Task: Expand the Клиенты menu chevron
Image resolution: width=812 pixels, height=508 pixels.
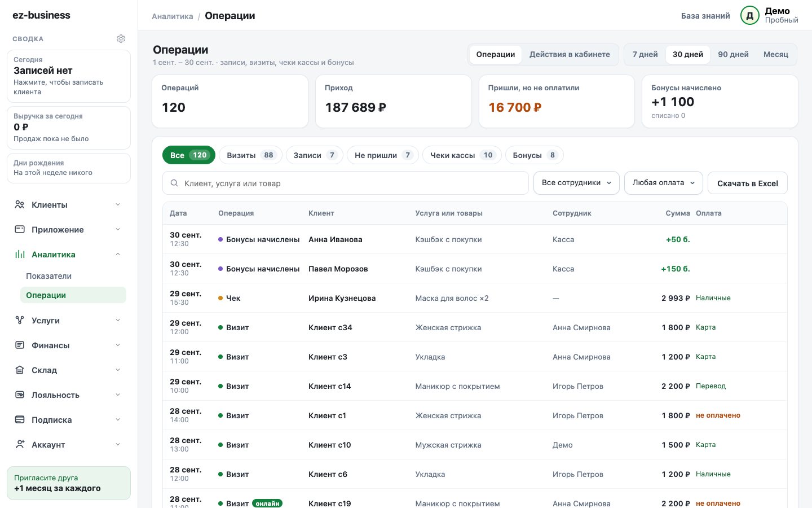Action: tap(118, 205)
